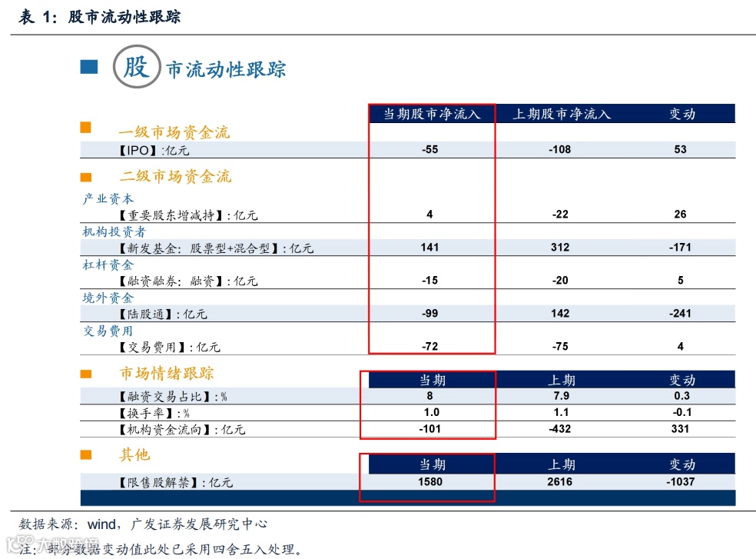
Task: Click the -75 value in 交易费用 row
Action: pos(560,346)
